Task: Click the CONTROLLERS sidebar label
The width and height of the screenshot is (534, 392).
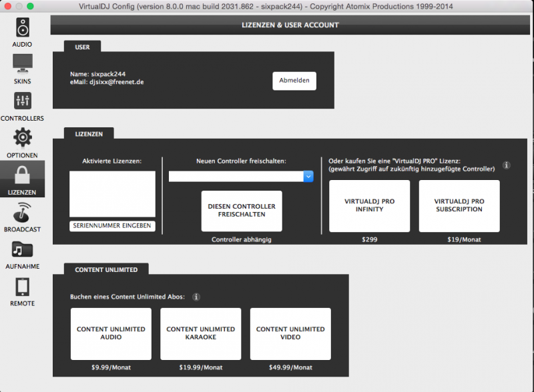Action: [22, 119]
